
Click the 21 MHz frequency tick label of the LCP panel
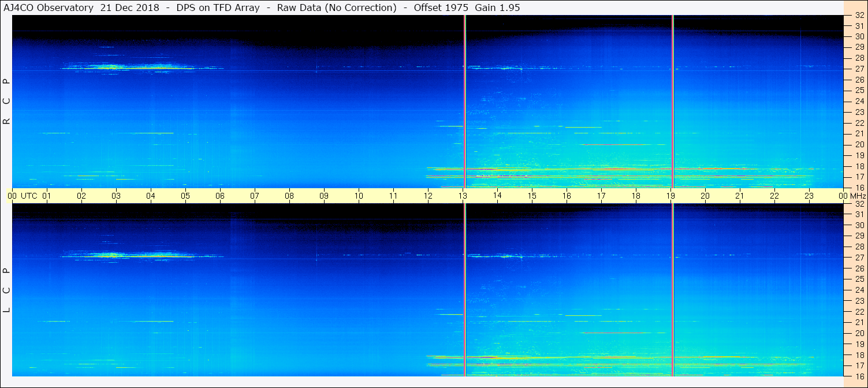click(x=859, y=323)
